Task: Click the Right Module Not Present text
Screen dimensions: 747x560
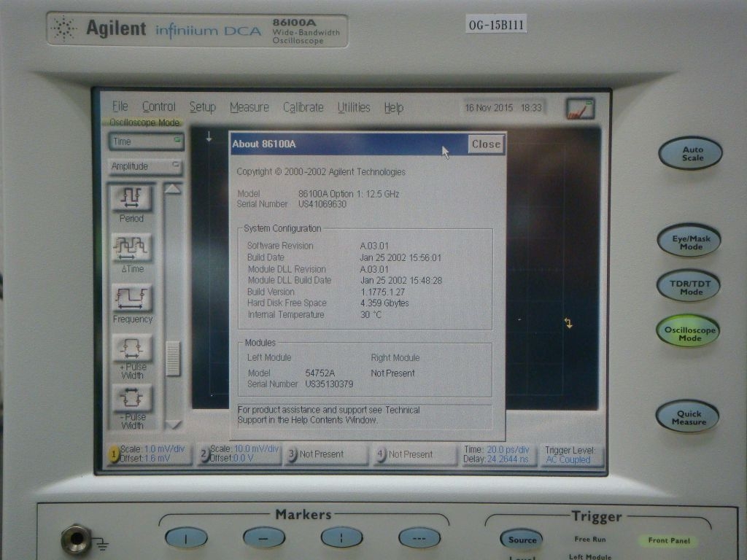Action: [x=392, y=373]
